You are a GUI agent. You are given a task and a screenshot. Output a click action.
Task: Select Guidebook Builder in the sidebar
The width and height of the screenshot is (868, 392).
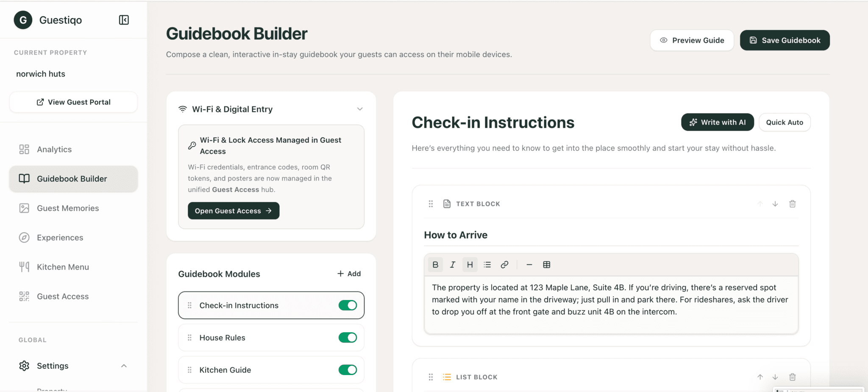(x=73, y=179)
